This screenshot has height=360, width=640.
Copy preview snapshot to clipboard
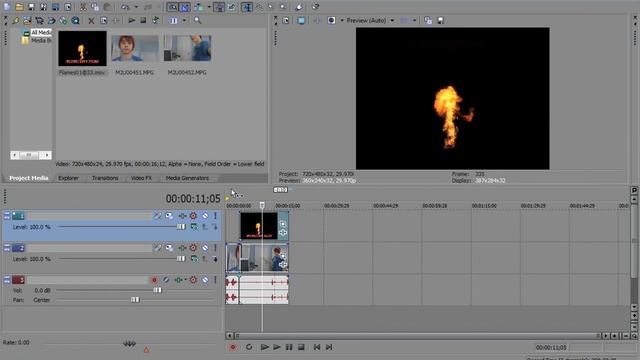click(x=428, y=20)
